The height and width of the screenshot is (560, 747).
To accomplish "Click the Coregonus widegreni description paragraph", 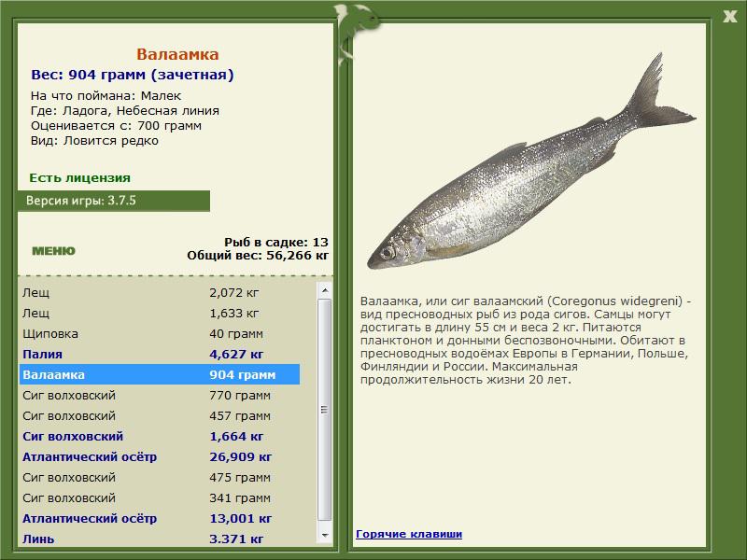I will click(526, 340).
